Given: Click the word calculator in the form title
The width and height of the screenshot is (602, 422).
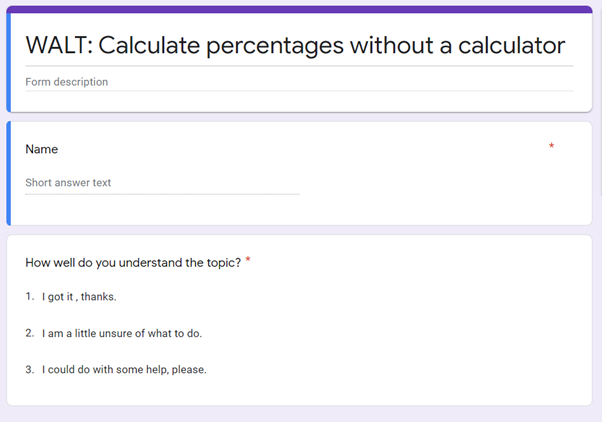Looking at the screenshot, I should point(511,45).
